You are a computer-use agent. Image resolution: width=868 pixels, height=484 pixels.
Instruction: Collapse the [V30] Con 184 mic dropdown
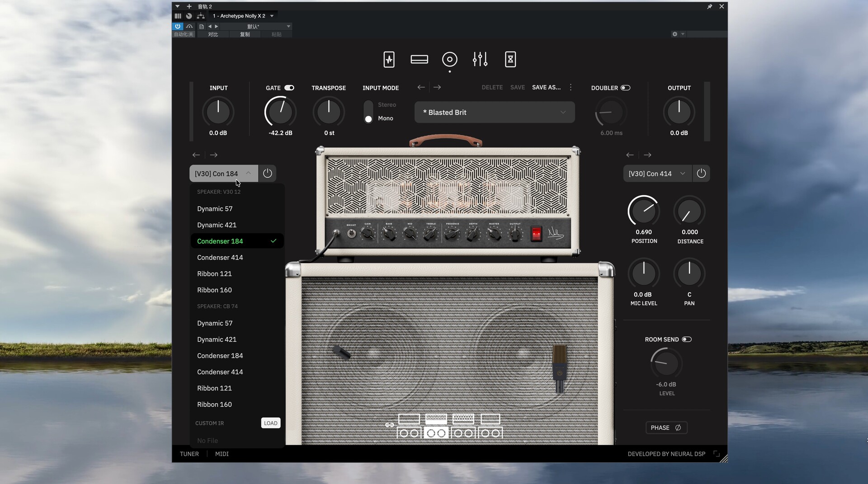click(x=223, y=174)
